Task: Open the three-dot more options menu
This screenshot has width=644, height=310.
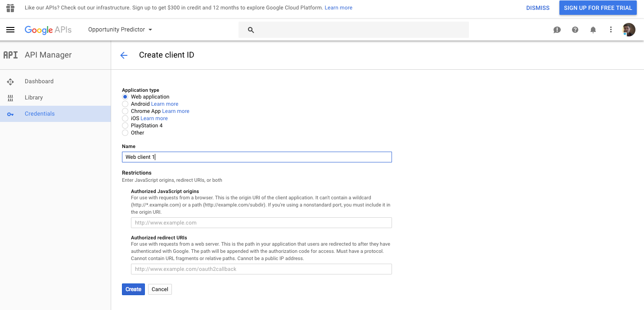Action: click(x=611, y=30)
